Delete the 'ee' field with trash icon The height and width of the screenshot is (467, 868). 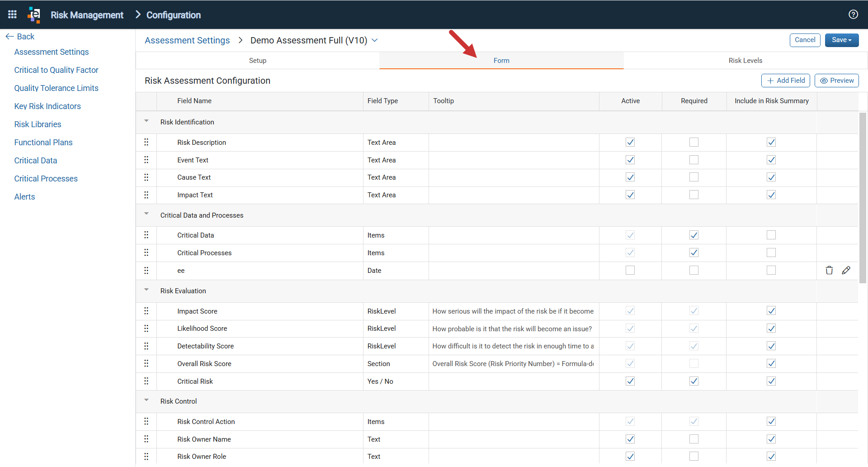(x=829, y=270)
